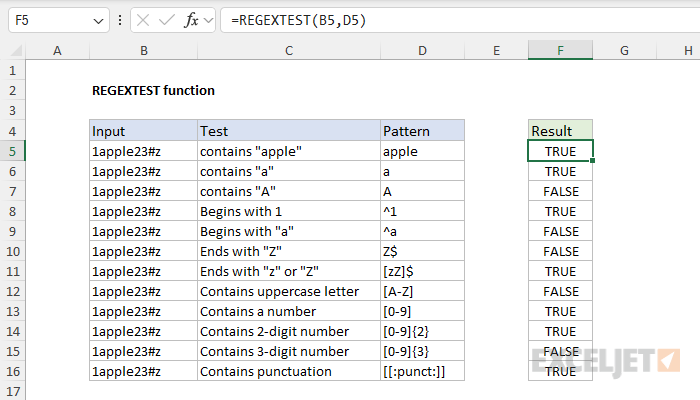This screenshot has width=700, height=400.
Task: Click pattern cell "[0-9]"
Action: (422, 311)
